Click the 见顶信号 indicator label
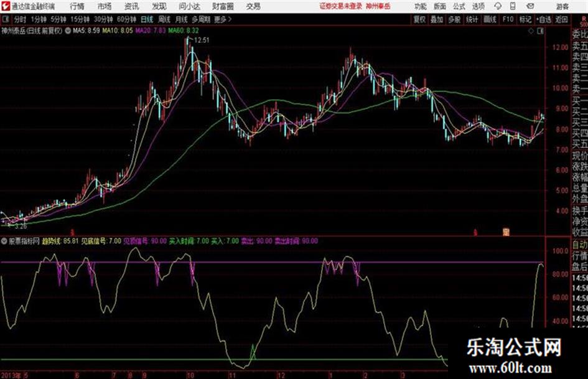The width and height of the screenshot is (588, 379). pos(145,241)
